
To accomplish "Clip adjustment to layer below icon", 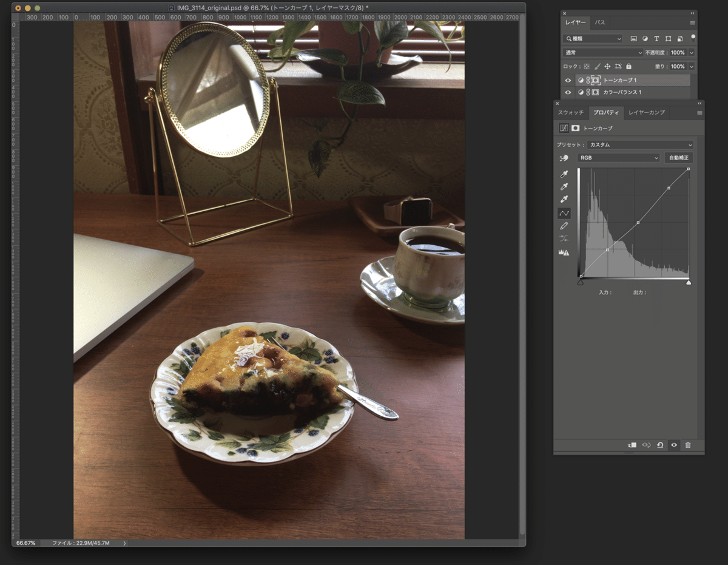I will point(632,445).
